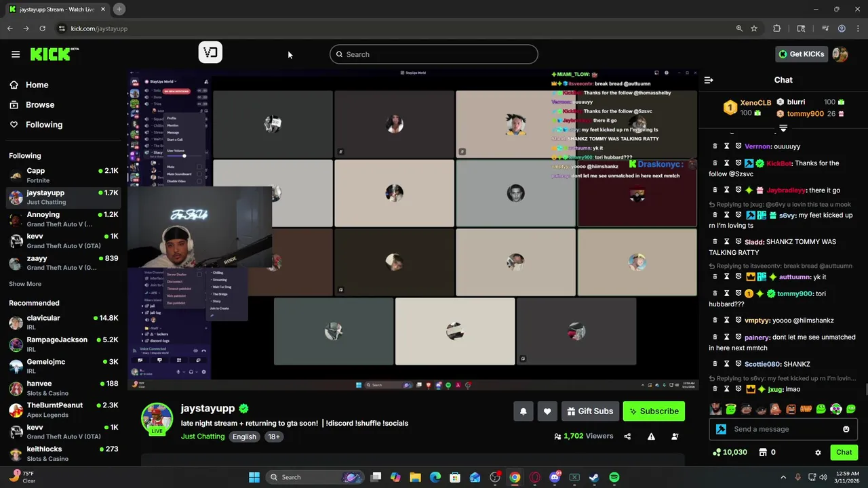Screen dimensions: 868x488
Task: Click the heart follow button
Action: (x=547, y=411)
